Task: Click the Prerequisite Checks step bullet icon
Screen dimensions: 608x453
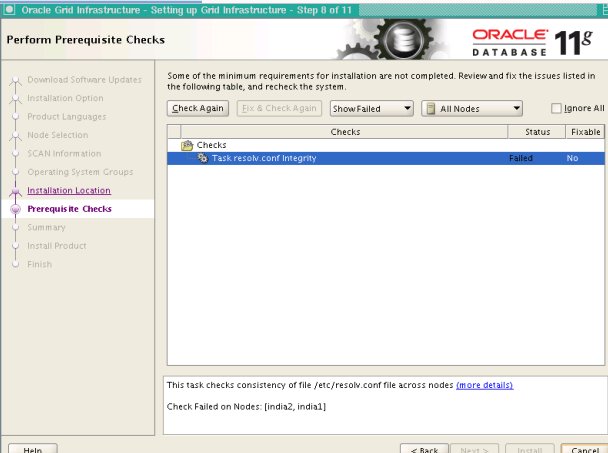Action: [16, 209]
